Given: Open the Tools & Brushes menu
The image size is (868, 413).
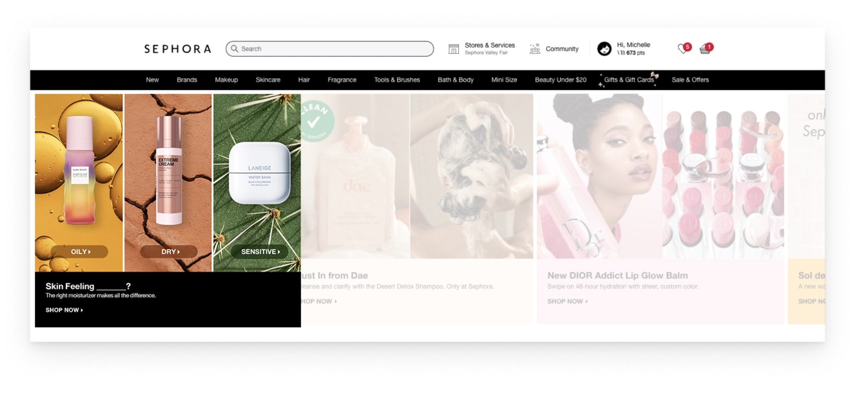Looking at the screenshot, I should click(397, 80).
